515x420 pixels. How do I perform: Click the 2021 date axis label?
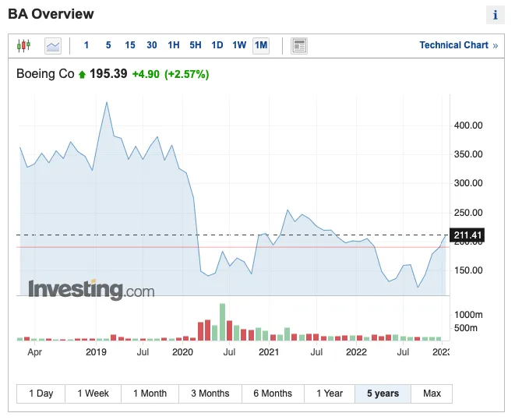coord(269,352)
